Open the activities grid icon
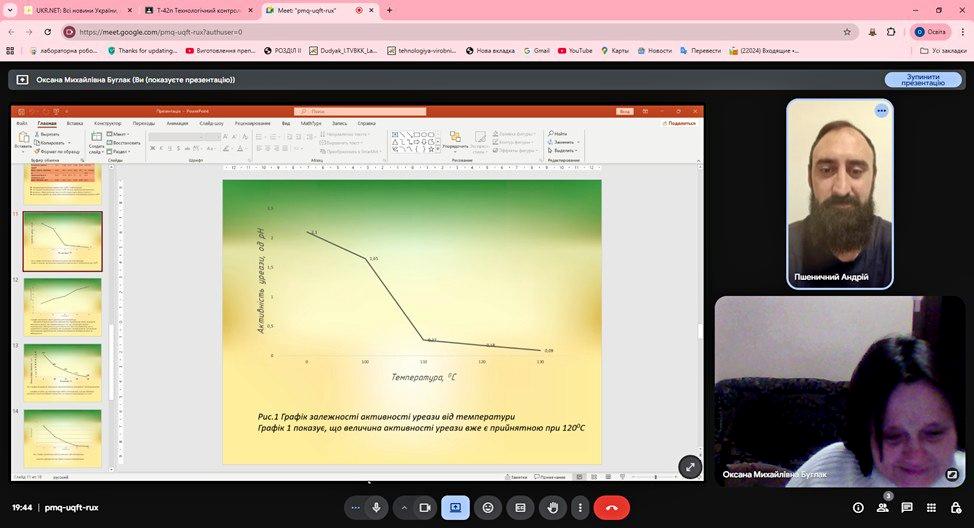 [930, 507]
